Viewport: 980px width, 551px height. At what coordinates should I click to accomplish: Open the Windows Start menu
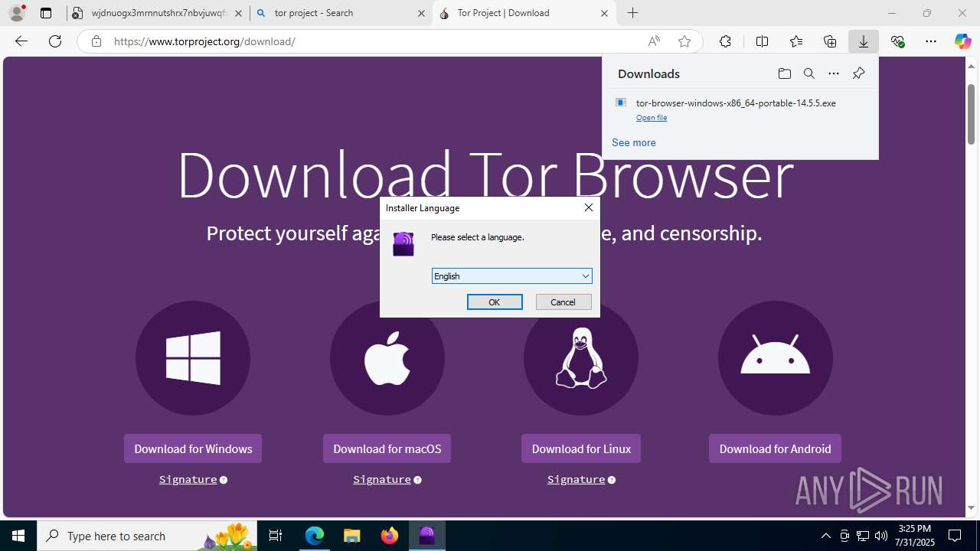pos(18,536)
